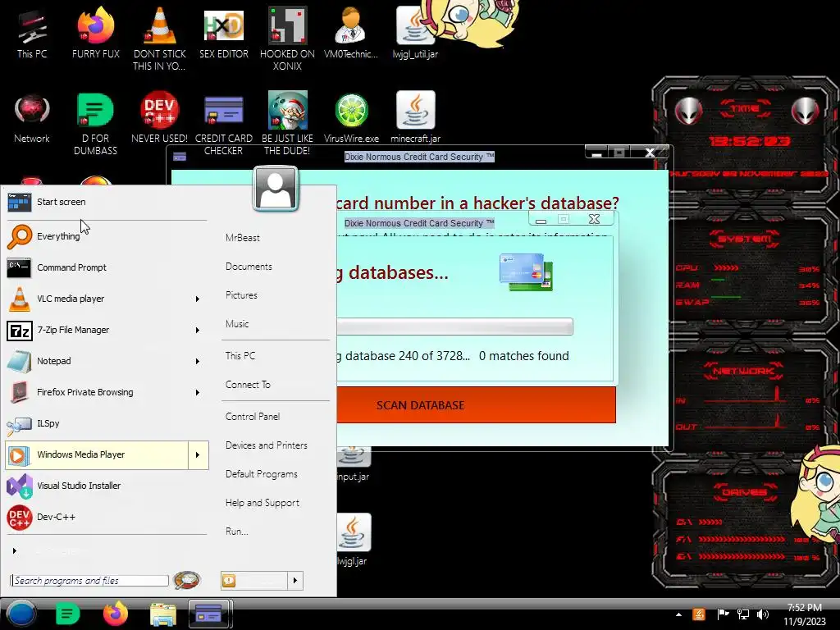840x630 pixels.
Task: Click the taskbar clock showing 7:52 PM
Action: pos(804,614)
